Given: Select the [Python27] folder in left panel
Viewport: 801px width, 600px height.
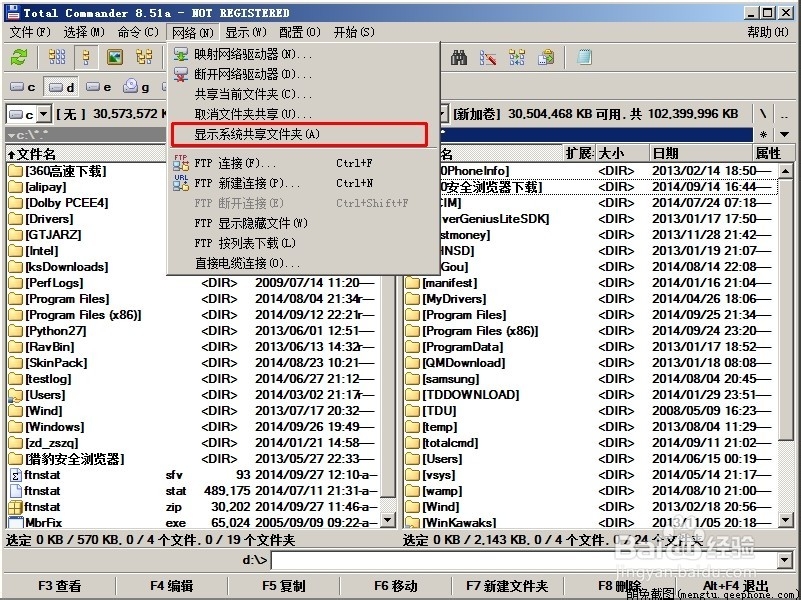Looking at the screenshot, I should pos(56,331).
